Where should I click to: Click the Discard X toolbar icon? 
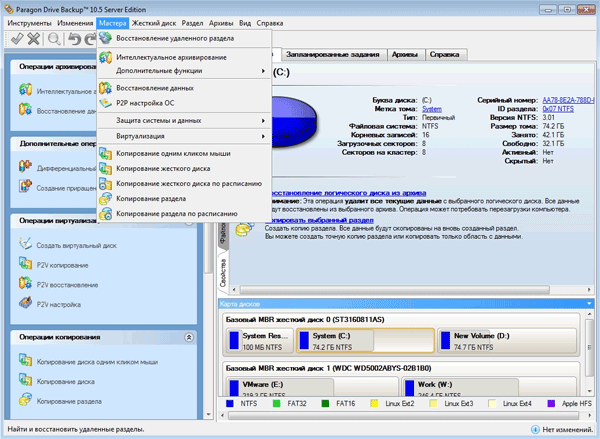coord(34,39)
